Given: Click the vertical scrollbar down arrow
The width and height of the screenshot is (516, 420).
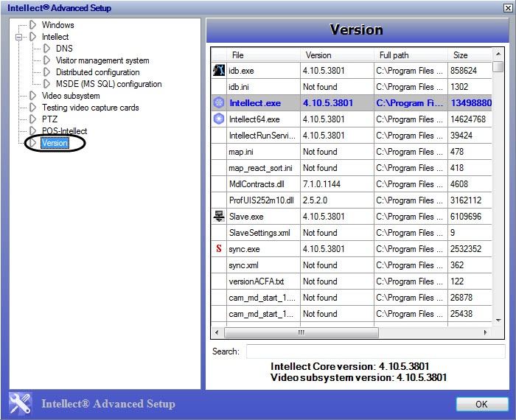Looking at the screenshot, I should (498, 320).
